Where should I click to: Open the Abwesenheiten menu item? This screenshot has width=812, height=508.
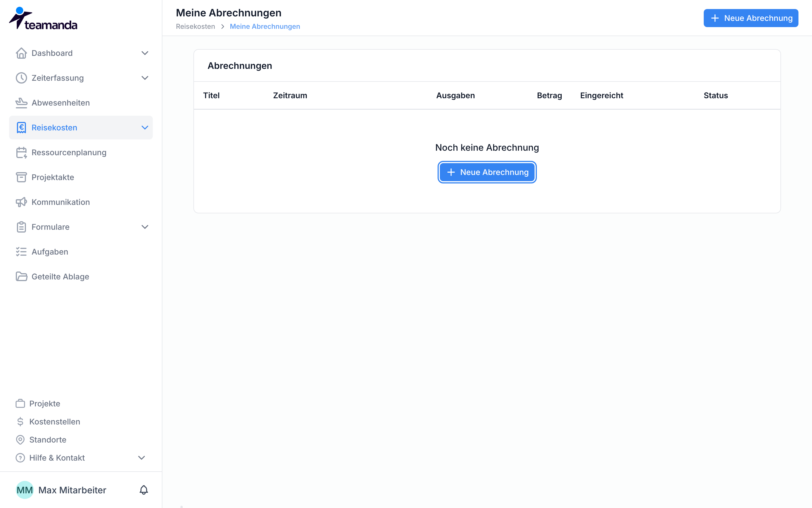tap(81, 103)
